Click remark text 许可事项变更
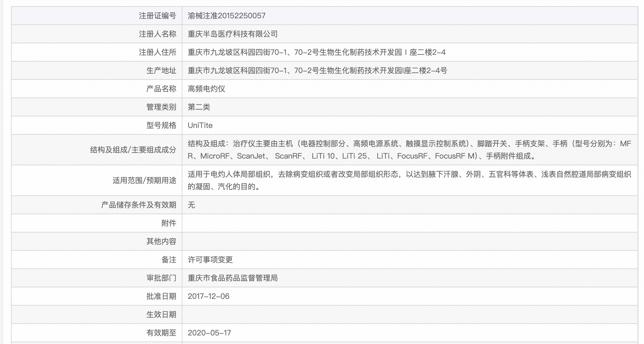This screenshot has height=344, width=644. (210, 260)
